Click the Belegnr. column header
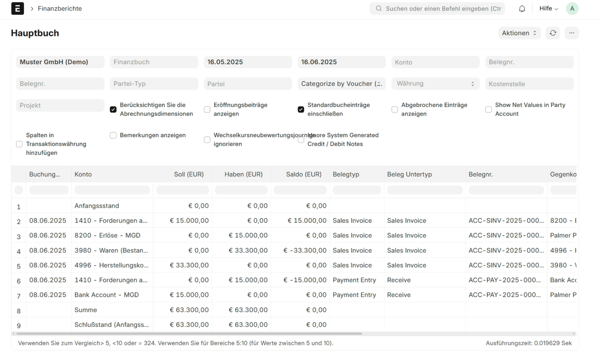 506,175
